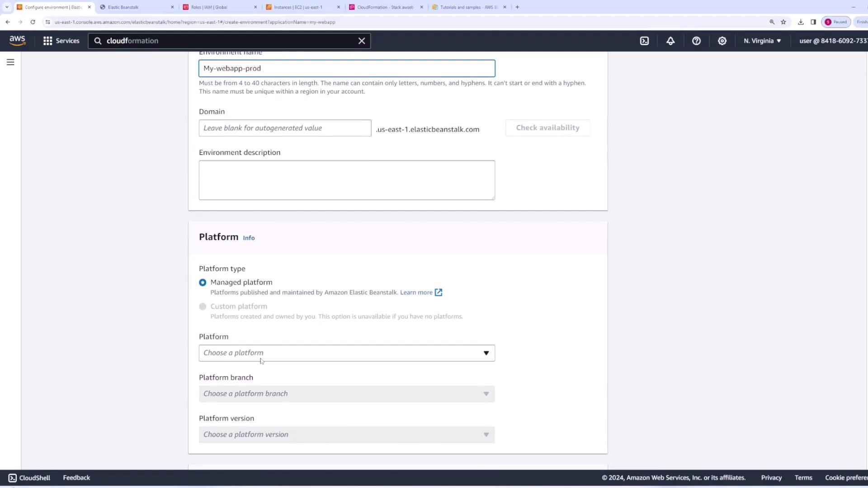Expand the Choose a platform branch dropdown
The image size is (868, 488).
347,394
